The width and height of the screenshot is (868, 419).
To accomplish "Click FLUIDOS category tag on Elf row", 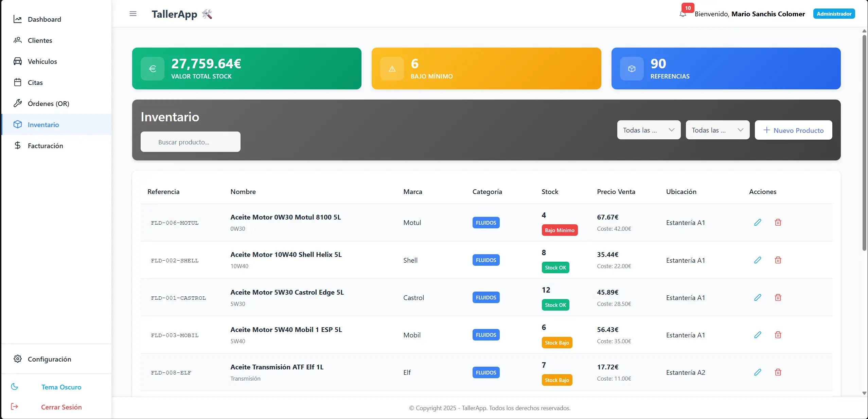I will click(x=486, y=372).
